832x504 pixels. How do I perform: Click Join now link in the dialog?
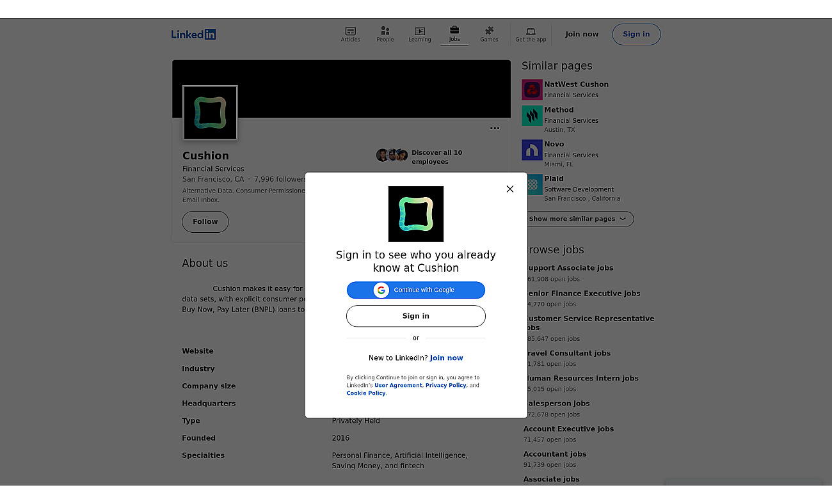click(x=447, y=358)
